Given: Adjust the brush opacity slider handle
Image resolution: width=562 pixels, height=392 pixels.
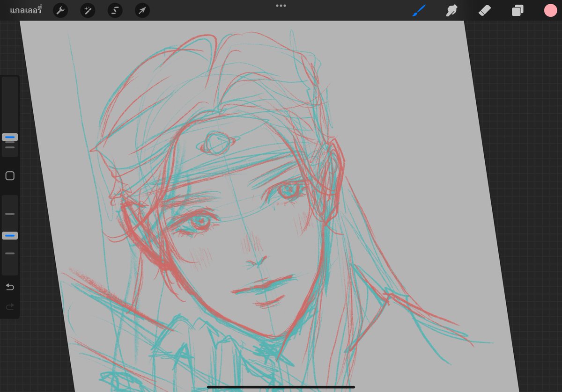Looking at the screenshot, I should tap(10, 235).
